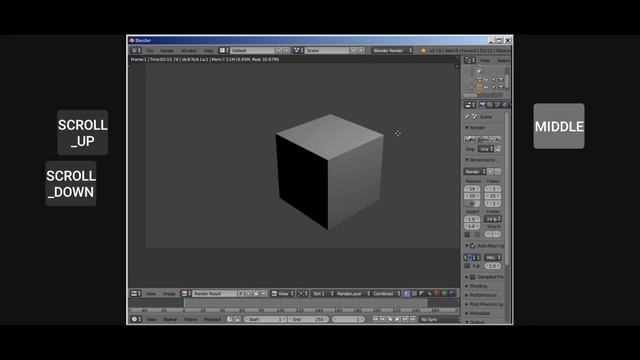Toggle the Full Sample checkbox
Viewport: 640px width, 360px height.
coord(467,266)
